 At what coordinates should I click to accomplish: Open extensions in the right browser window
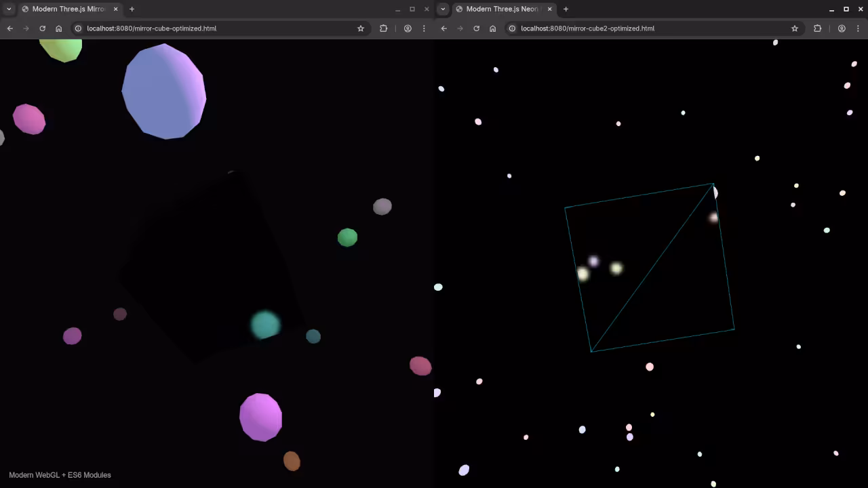(817, 28)
